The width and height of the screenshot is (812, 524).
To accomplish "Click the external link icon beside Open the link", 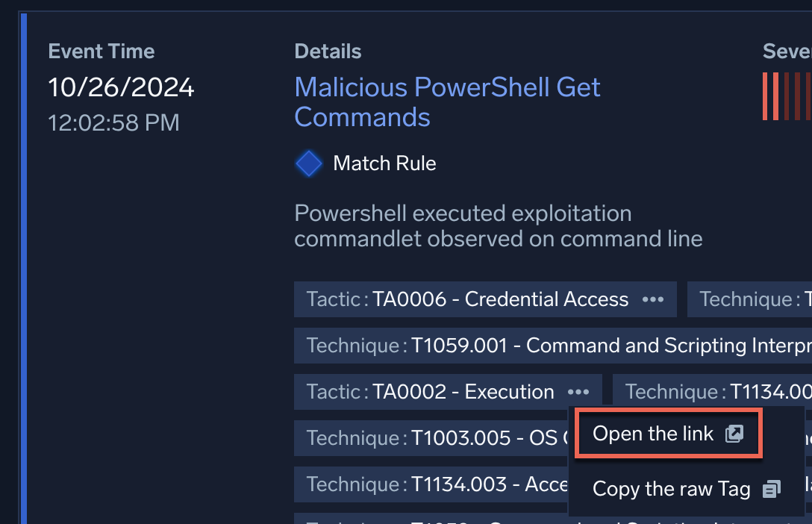I will click(x=734, y=434).
